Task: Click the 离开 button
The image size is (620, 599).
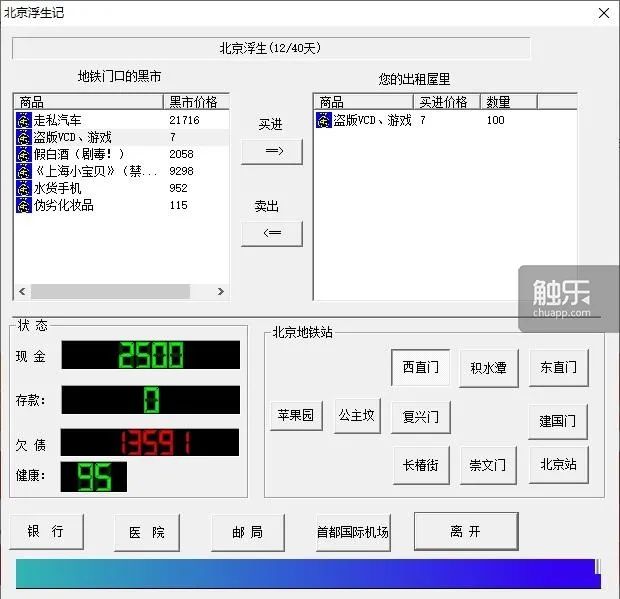Action: 466,531
